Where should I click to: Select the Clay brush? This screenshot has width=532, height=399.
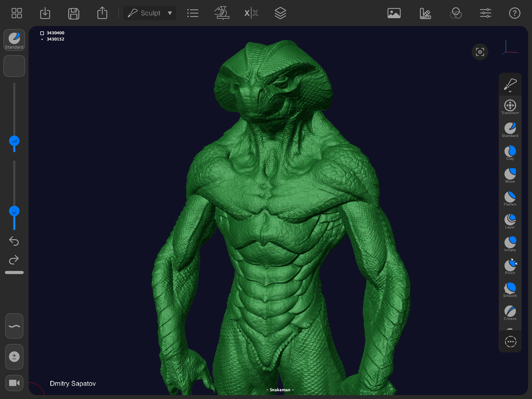tap(510, 153)
